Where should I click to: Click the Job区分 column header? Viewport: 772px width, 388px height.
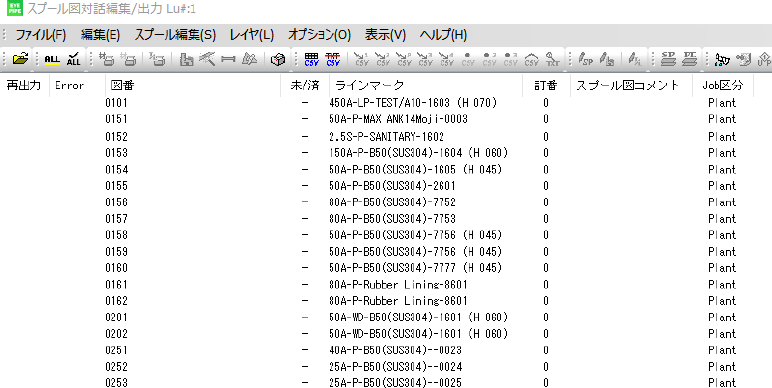click(722, 86)
